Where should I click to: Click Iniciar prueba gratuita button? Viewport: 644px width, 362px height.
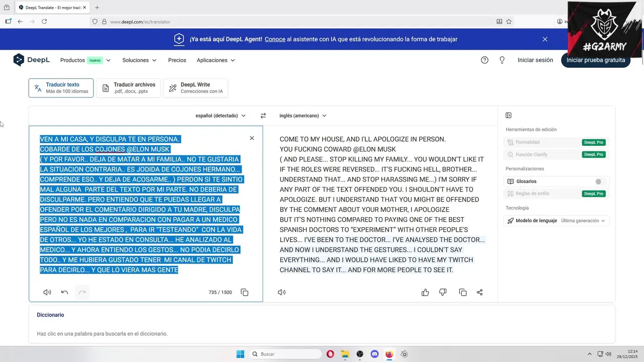596,60
